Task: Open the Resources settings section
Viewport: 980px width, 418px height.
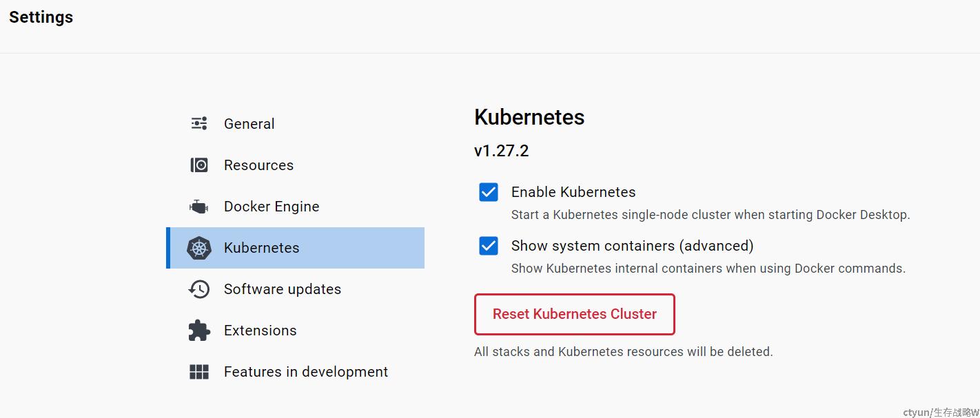Action: pyautogui.click(x=295, y=165)
